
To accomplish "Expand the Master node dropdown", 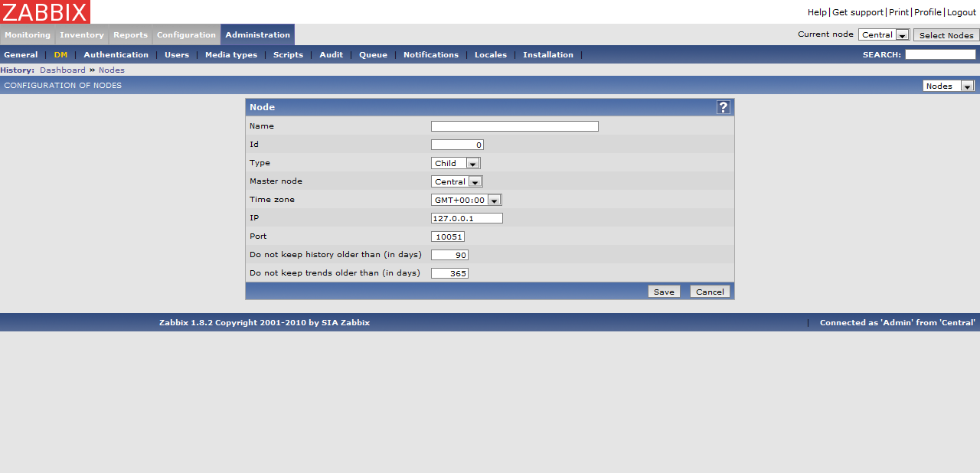I will 457,181.
